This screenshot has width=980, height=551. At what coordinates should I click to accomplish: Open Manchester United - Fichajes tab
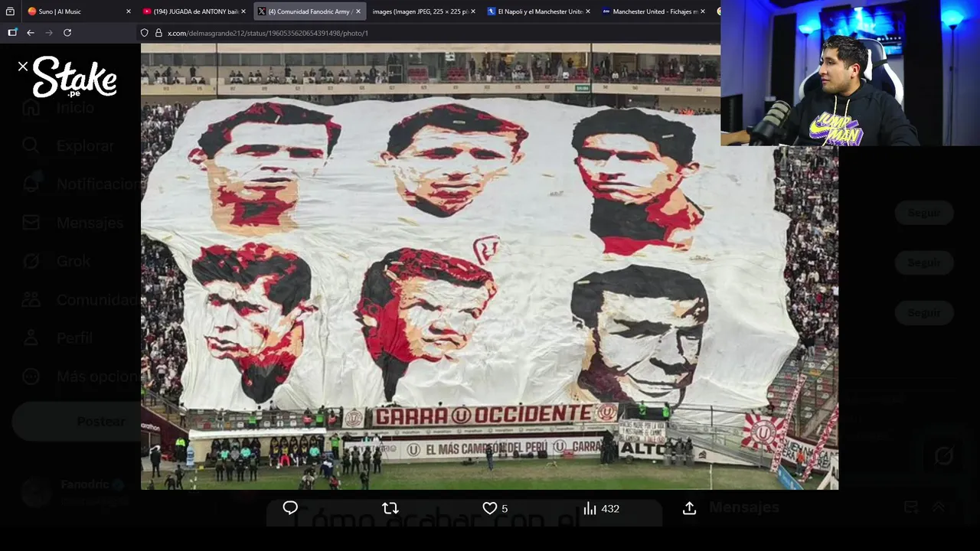(653, 11)
